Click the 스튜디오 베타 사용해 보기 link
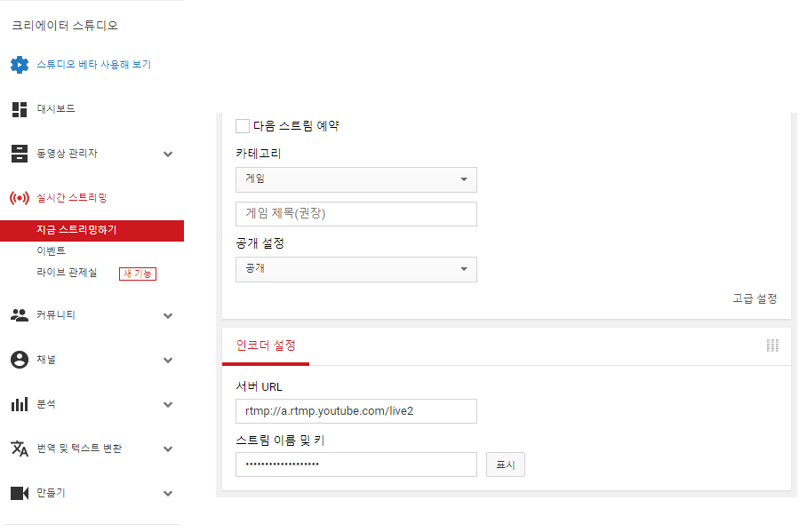 93,65
